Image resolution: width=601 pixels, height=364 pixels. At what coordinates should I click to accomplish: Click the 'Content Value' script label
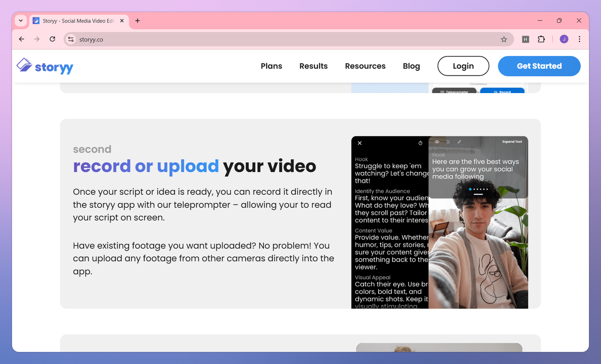point(373,231)
